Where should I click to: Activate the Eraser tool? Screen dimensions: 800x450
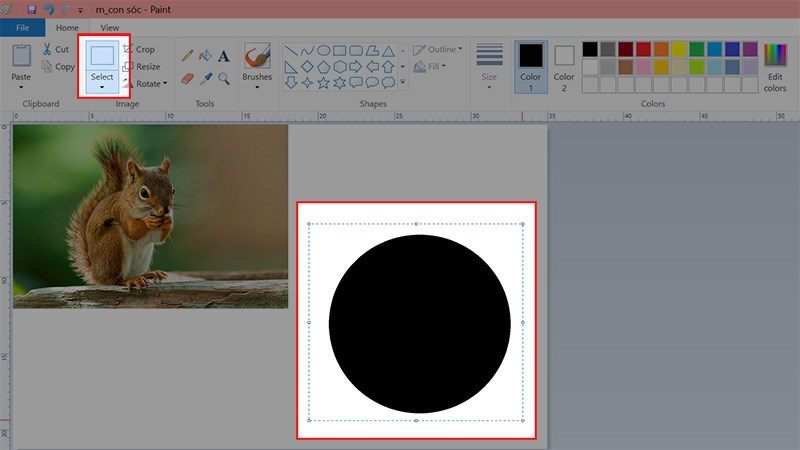pos(187,77)
